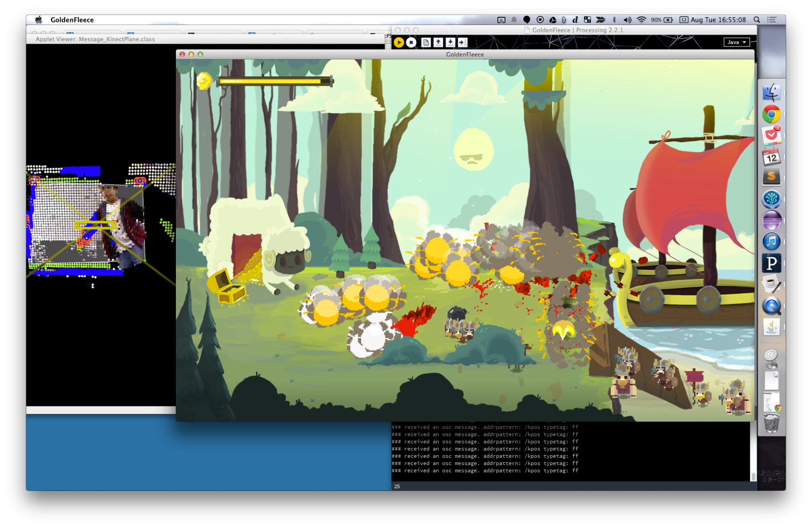Open the Google Drive menu bar icon
Image resolution: width=812 pixels, height=528 pixels.
(553, 20)
